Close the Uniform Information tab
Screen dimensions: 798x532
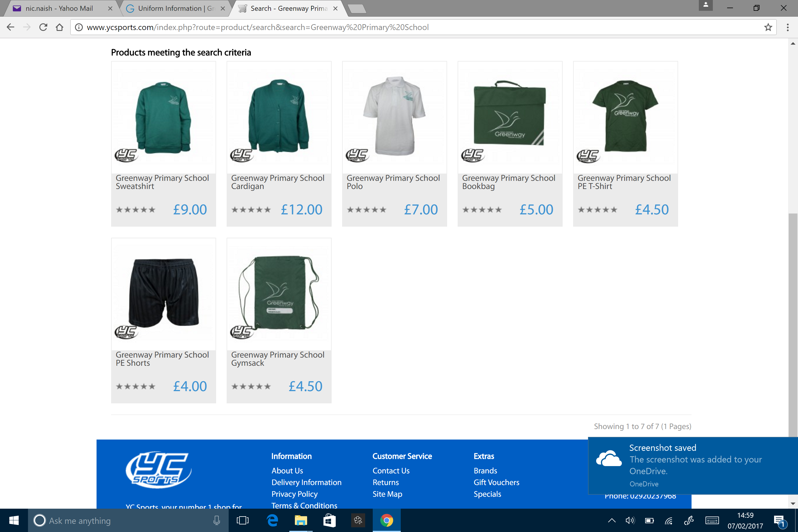click(x=223, y=8)
